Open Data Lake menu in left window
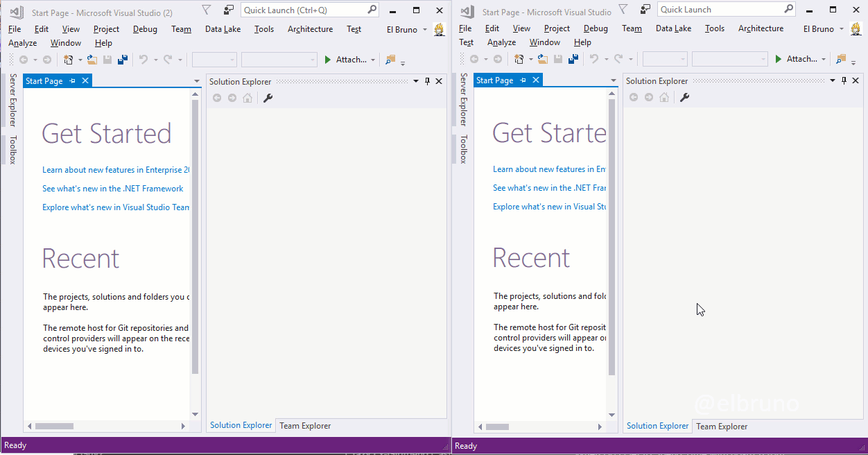This screenshot has height=455, width=868. [x=223, y=29]
